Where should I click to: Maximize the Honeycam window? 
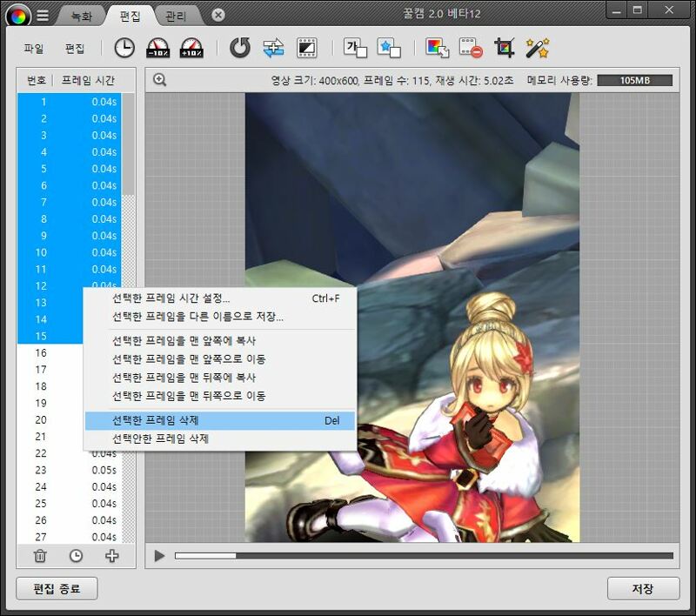pyautogui.click(x=638, y=10)
